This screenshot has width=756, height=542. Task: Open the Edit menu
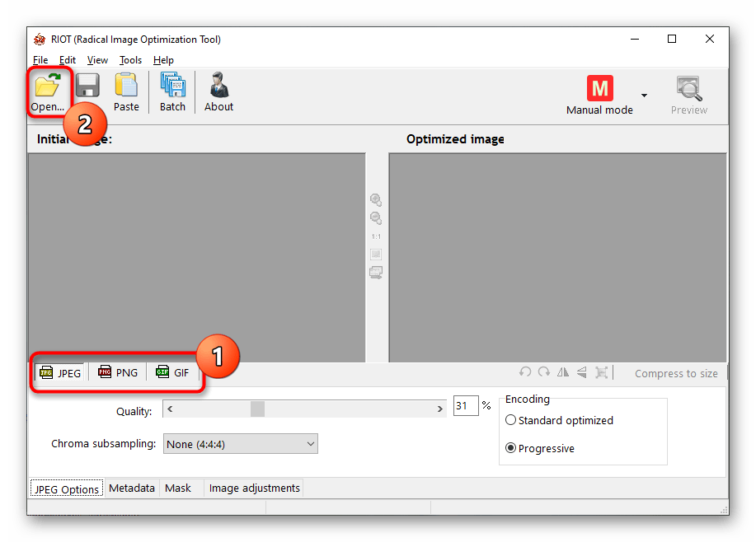coord(68,60)
